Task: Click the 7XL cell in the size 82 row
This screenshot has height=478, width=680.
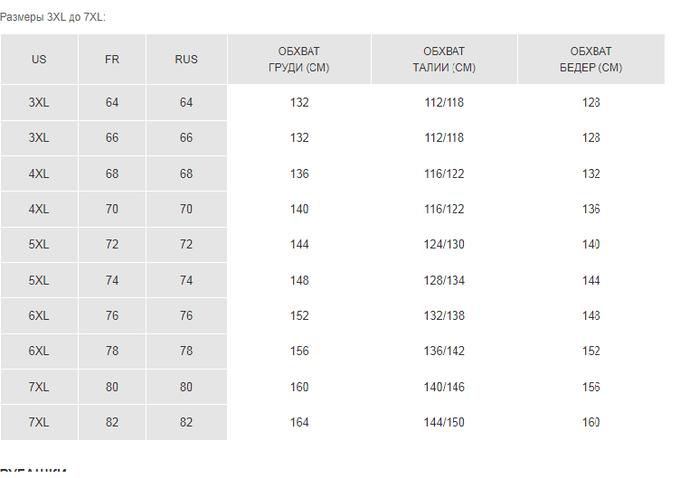Action: tap(39, 422)
